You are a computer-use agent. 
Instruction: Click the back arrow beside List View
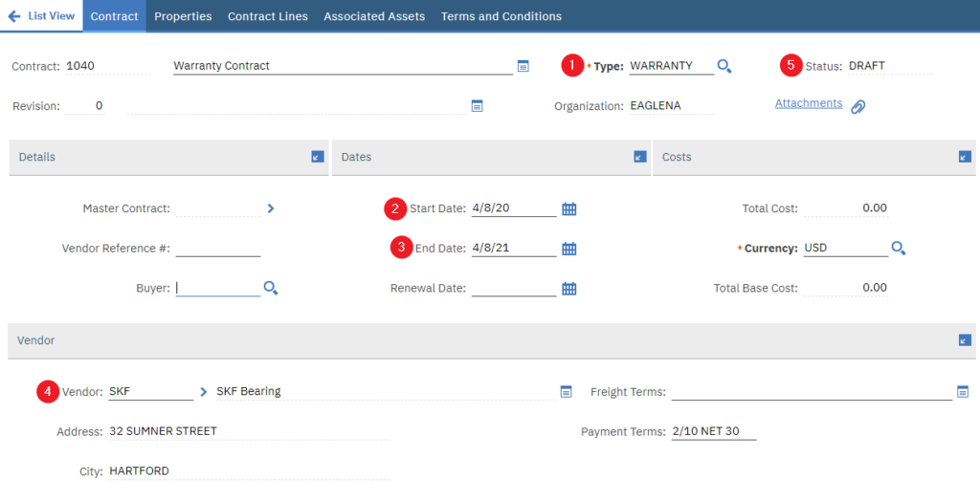(x=13, y=16)
